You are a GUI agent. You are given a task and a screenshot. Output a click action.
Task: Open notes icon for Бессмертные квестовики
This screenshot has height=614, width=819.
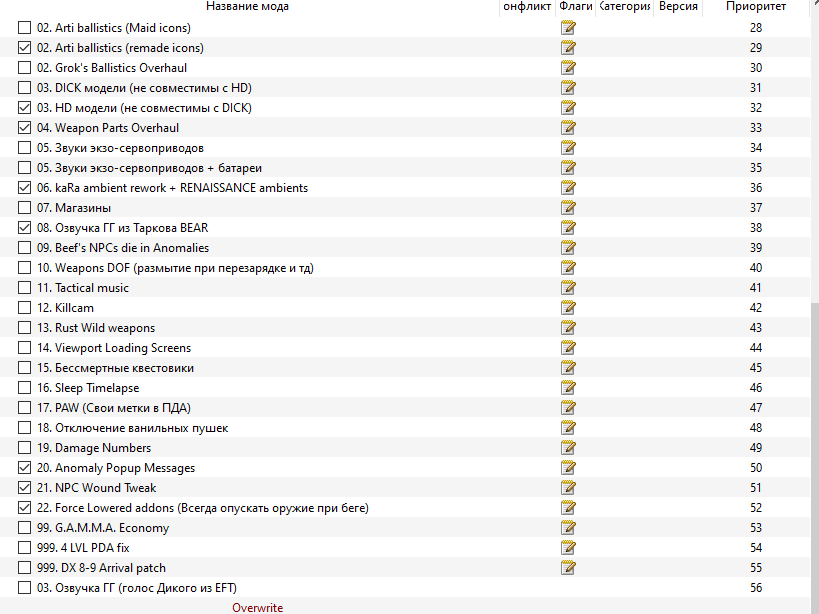[568, 368]
